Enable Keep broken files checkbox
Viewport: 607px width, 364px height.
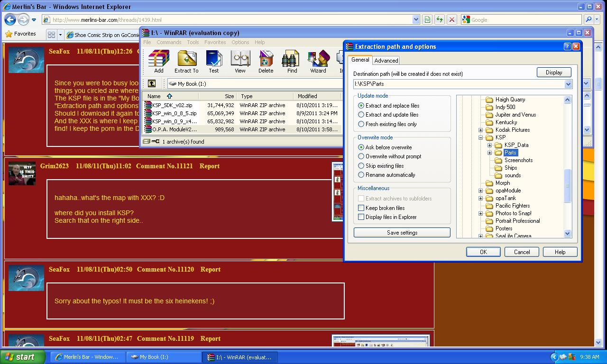[x=361, y=208]
